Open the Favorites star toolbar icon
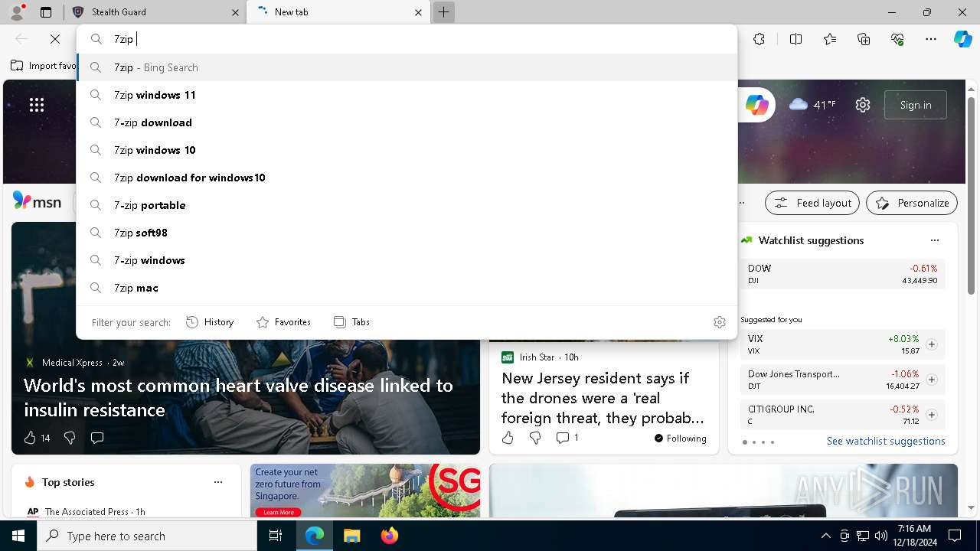This screenshot has width=980, height=551. [x=830, y=39]
